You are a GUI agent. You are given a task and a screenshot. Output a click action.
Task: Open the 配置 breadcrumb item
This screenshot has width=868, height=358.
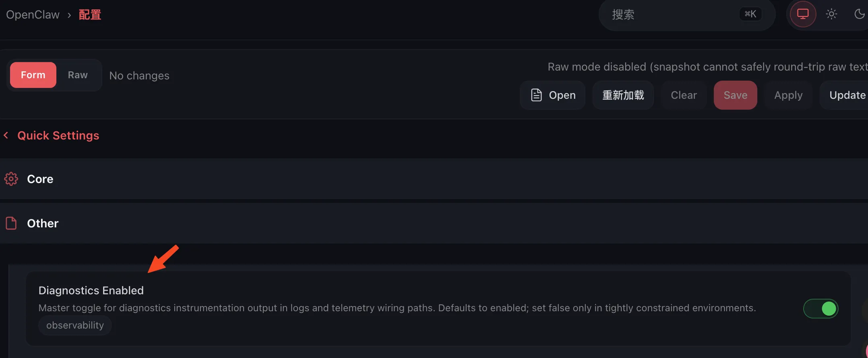(x=89, y=14)
